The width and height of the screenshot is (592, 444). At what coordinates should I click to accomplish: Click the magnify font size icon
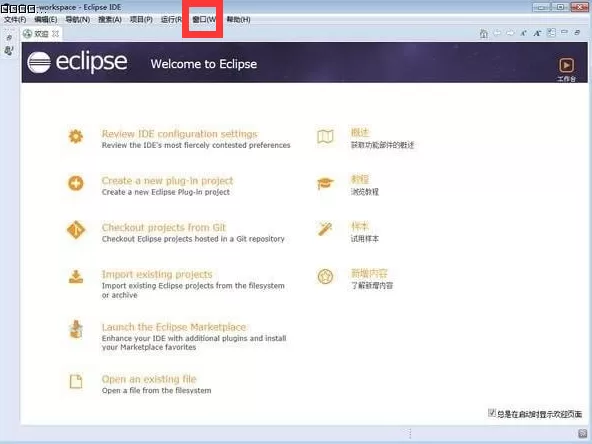537,33
